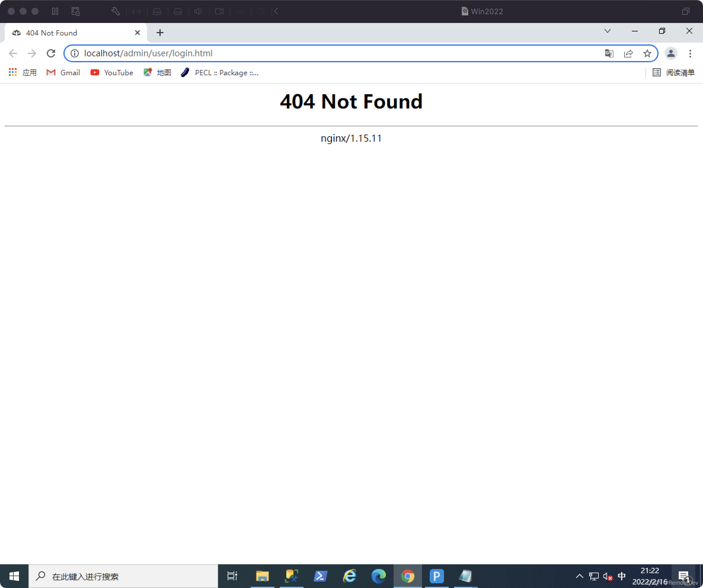Click the VM sound icon
The image size is (703, 588).
pyautogui.click(x=198, y=11)
